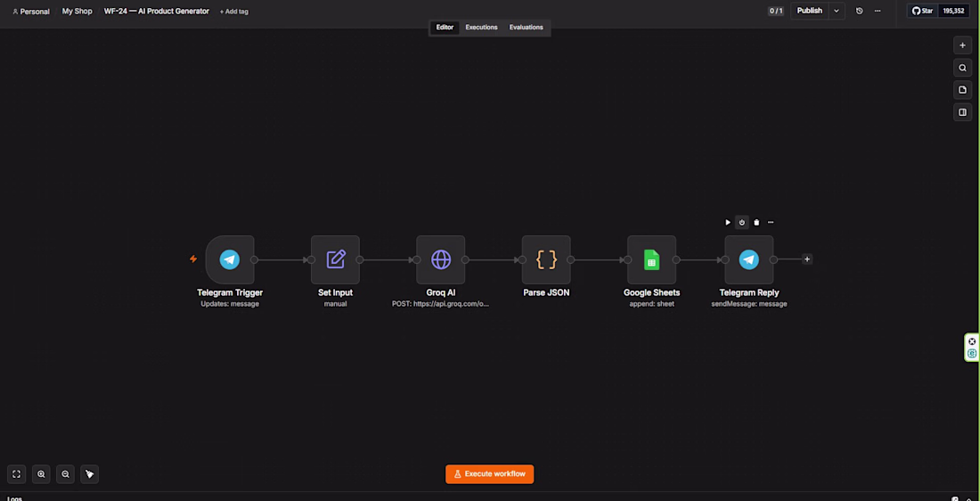980x501 pixels.
Task: Open Telegram Reply node more options
Action: pos(771,222)
